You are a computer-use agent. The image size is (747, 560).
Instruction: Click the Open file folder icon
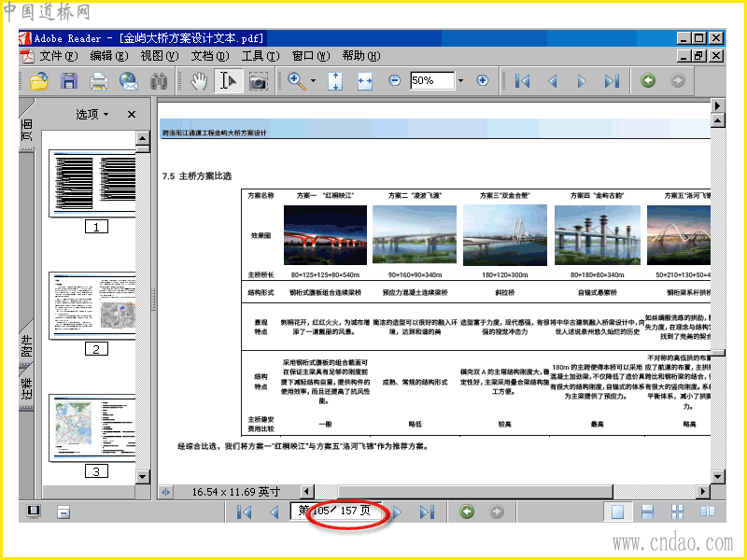click(x=39, y=81)
